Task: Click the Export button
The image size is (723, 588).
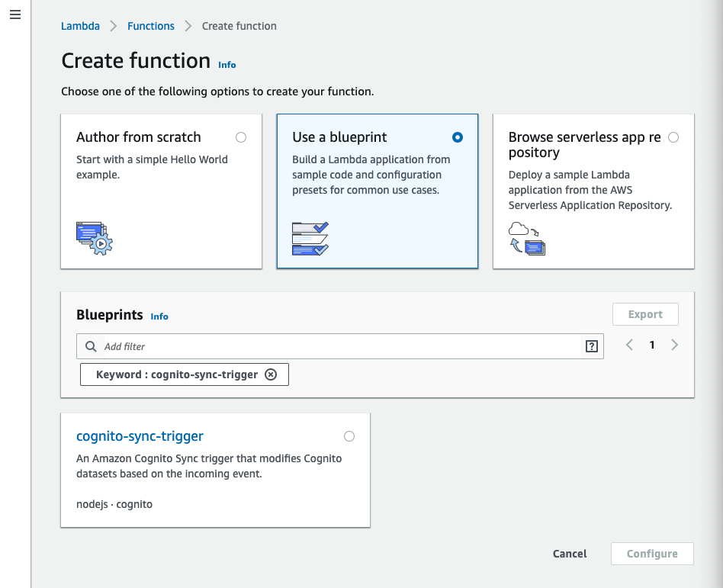Action: coord(645,314)
